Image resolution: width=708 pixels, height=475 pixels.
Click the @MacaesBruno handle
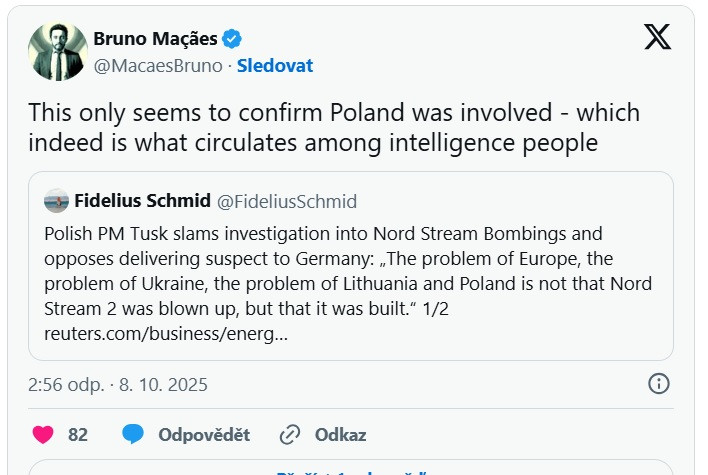[158, 66]
